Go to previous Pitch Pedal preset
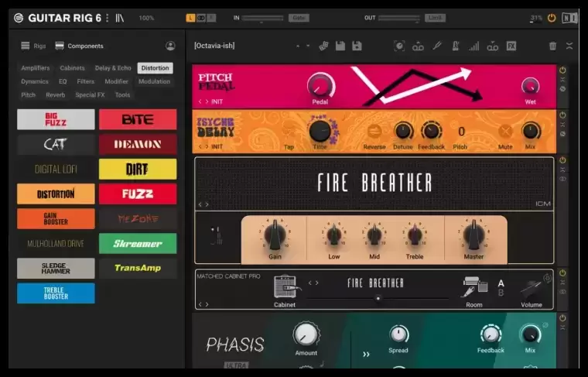This screenshot has width=588, height=377. point(200,101)
